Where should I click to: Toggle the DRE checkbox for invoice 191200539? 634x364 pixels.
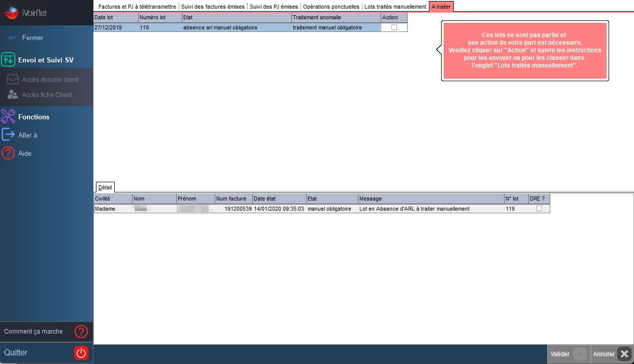point(539,209)
